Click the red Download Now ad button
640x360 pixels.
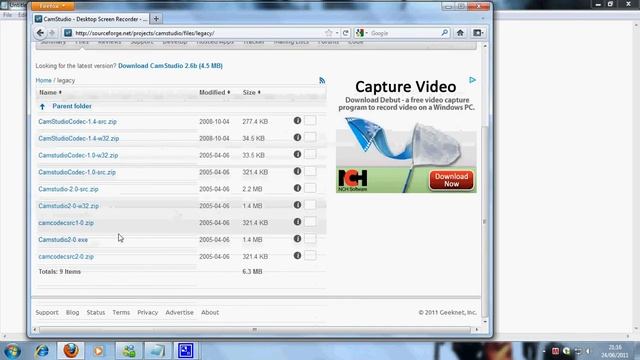pos(451,180)
